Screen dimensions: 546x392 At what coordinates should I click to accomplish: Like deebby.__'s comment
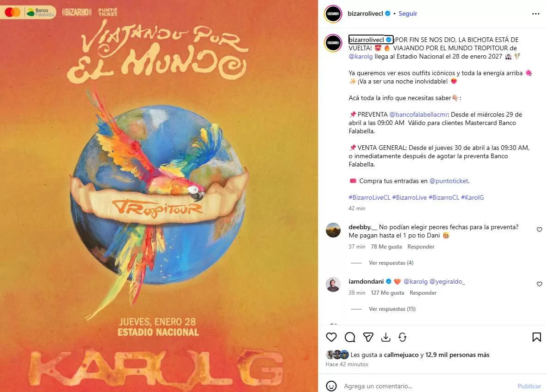coord(540,230)
